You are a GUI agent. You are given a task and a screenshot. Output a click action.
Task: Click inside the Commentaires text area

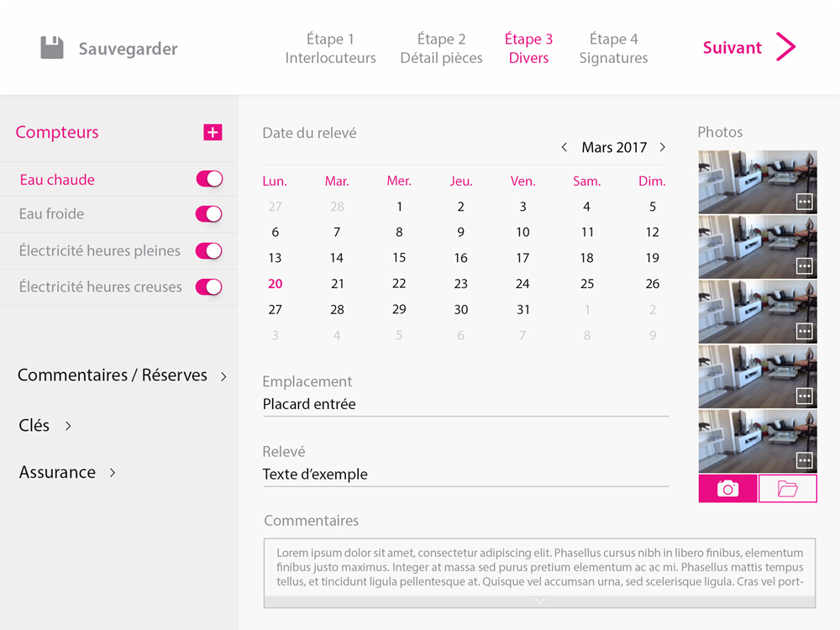coord(539,567)
